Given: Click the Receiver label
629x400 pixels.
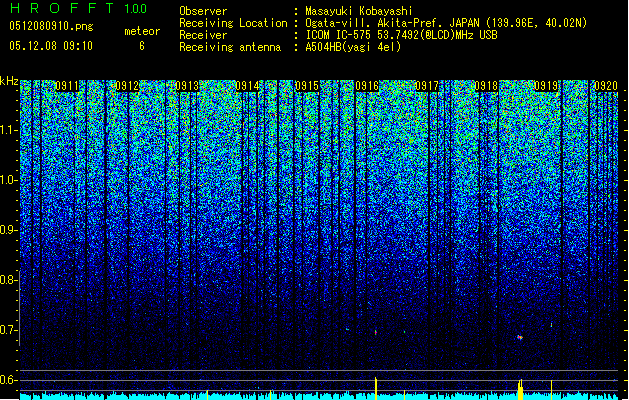Looking at the screenshot, I should [203, 35].
